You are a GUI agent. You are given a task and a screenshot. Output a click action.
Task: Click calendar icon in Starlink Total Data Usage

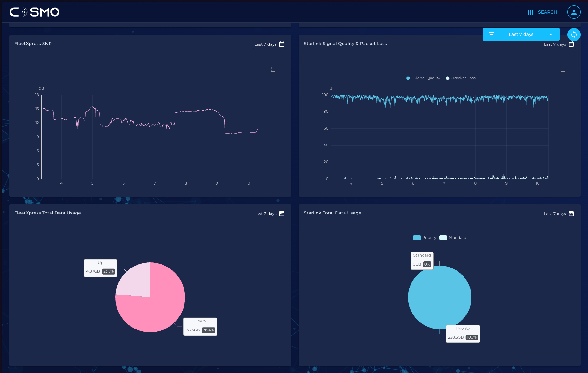coord(571,214)
